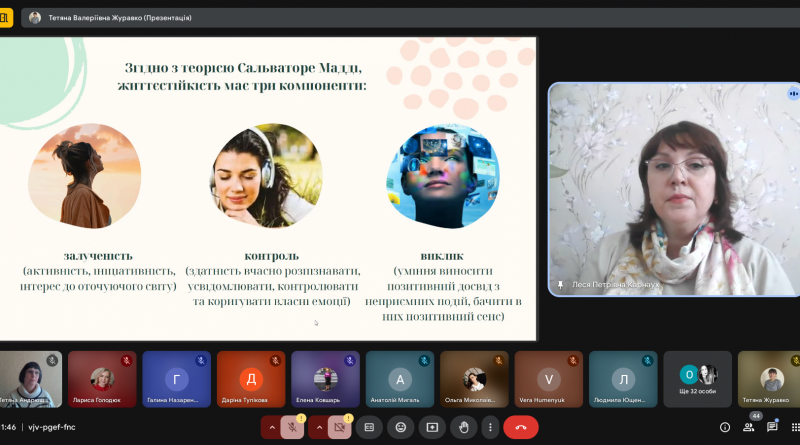Open the activities grid icon
Viewport: 800px width, 445px height.
(795, 428)
